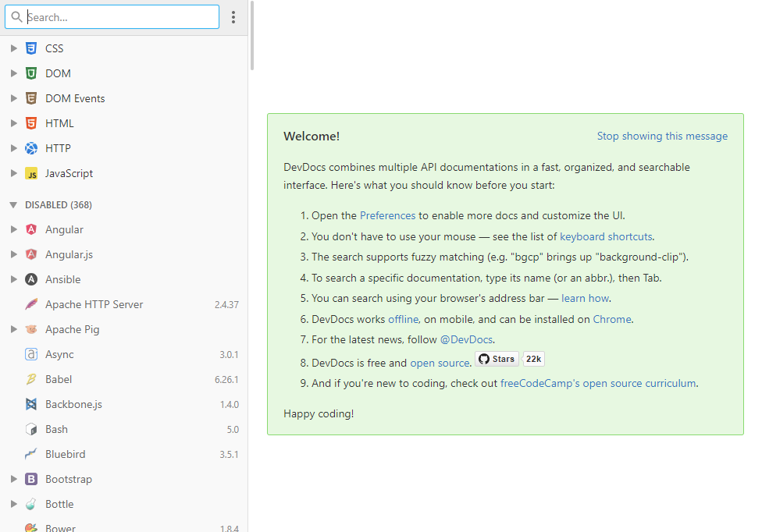Select the Babel 6.26.1 entry
Screen dimensions: 762x532
click(124, 380)
